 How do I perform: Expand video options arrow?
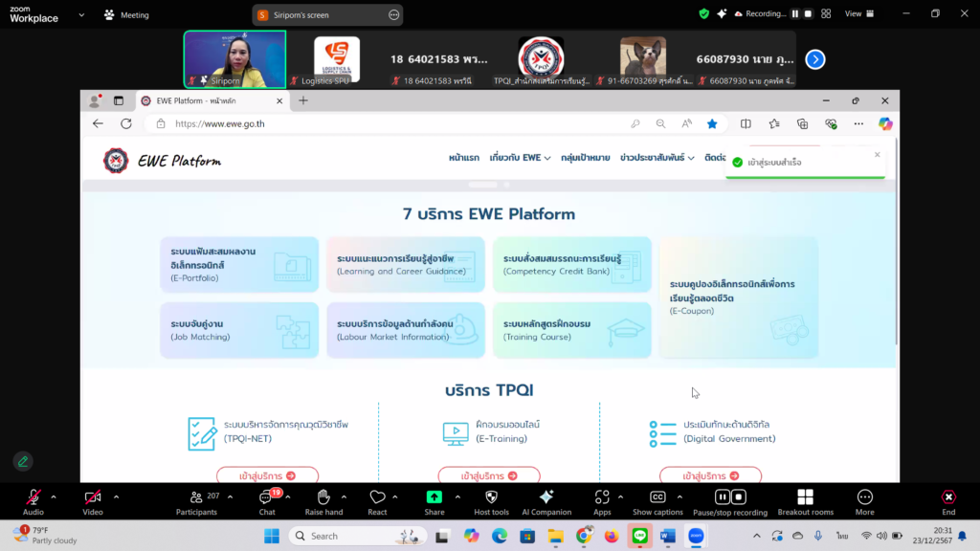pos(116,497)
